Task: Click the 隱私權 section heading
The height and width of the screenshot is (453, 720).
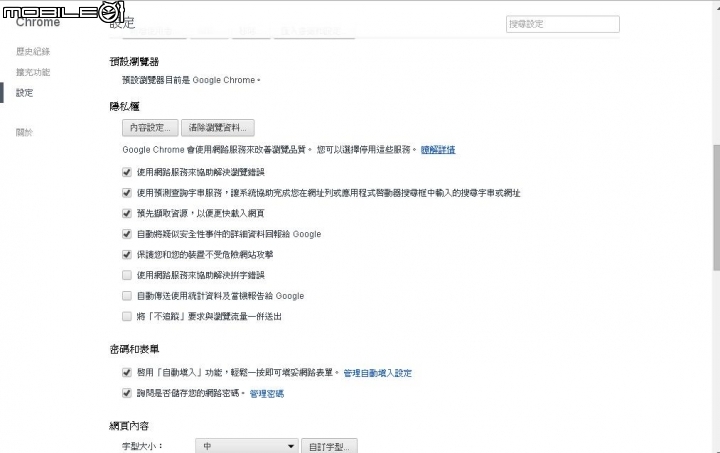Action: click(124, 106)
